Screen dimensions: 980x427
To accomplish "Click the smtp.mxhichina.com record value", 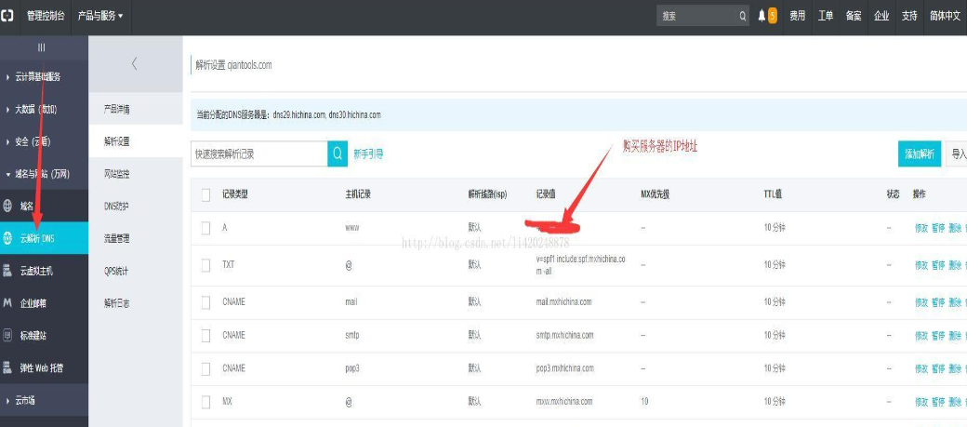I will click(x=565, y=335).
